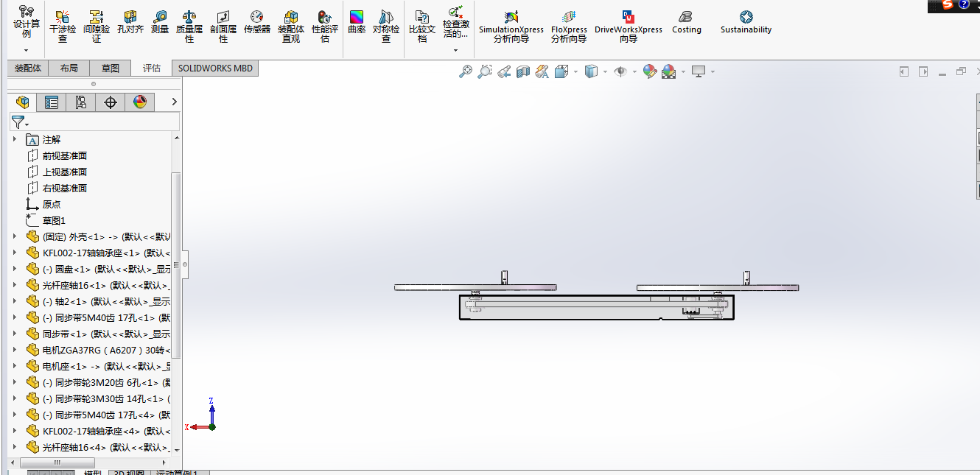Expand the (固定) 外壳<1> component
Image resolution: width=980 pixels, height=475 pixels.
click(14, 236)
